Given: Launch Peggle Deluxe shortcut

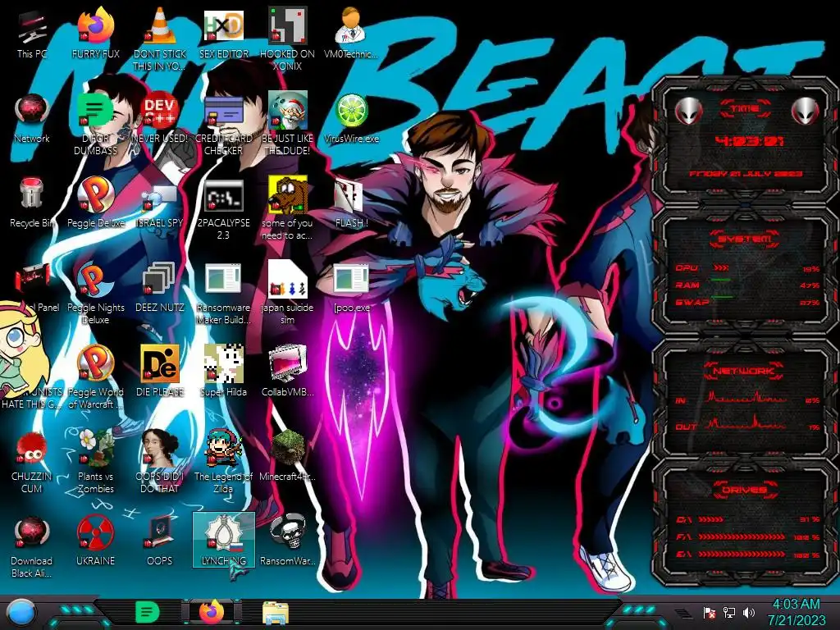Looking at the screenshot, I should tap(95, 203).
